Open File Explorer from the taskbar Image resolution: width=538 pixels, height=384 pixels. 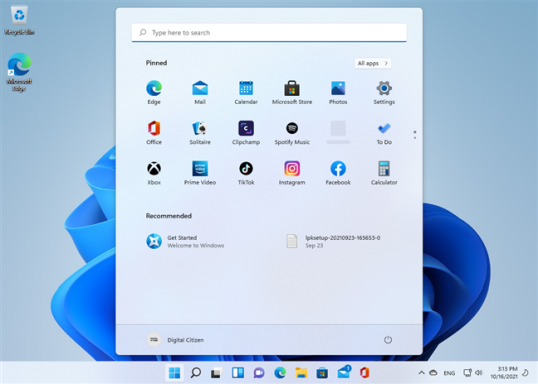point(301,373)
